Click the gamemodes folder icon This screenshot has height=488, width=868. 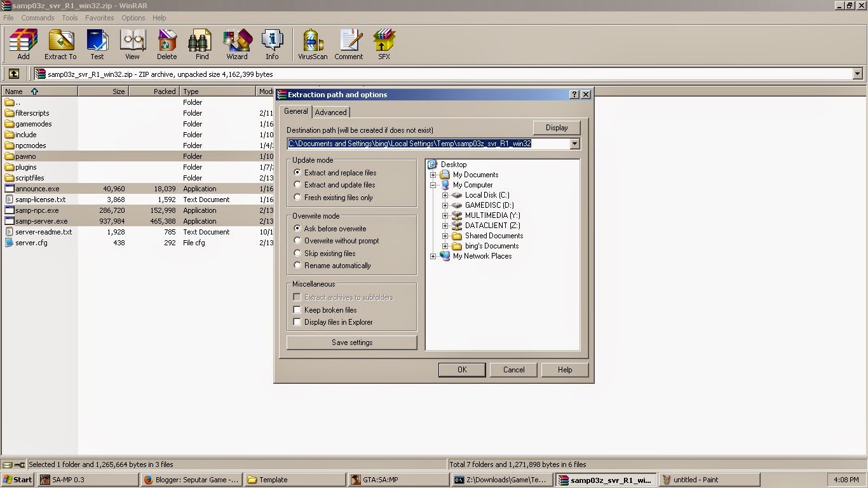point(10,124)
